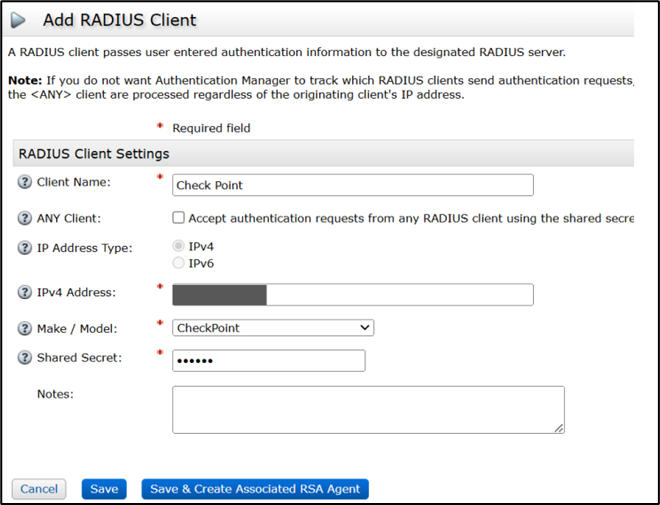This screenshot has height=505, width=660.
Task: Click help icon next to IPv4 Address
Action: (25, 293)
